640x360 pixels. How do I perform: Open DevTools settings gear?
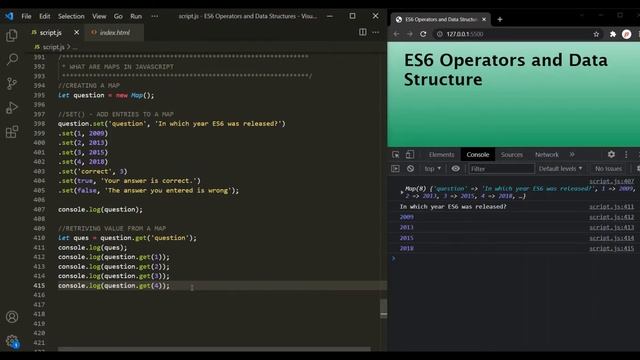611,154
